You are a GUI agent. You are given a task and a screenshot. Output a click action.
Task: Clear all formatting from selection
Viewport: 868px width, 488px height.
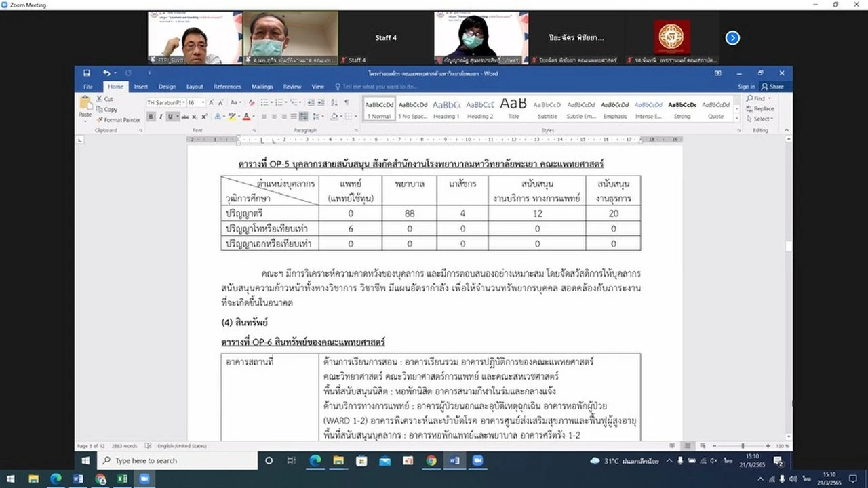click(x=252, y=102)
